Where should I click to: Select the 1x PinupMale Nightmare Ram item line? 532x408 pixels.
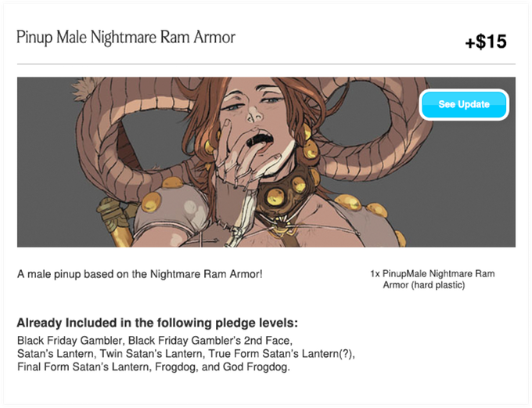[x=433, y=273]
